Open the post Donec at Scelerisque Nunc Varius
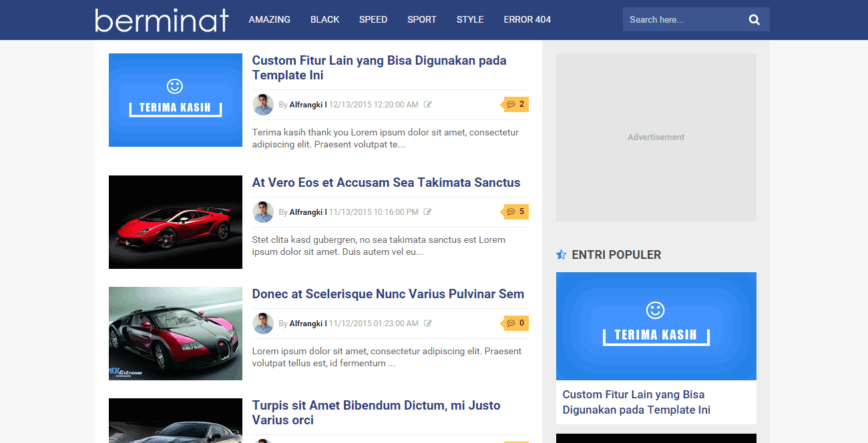 (388, 294)
